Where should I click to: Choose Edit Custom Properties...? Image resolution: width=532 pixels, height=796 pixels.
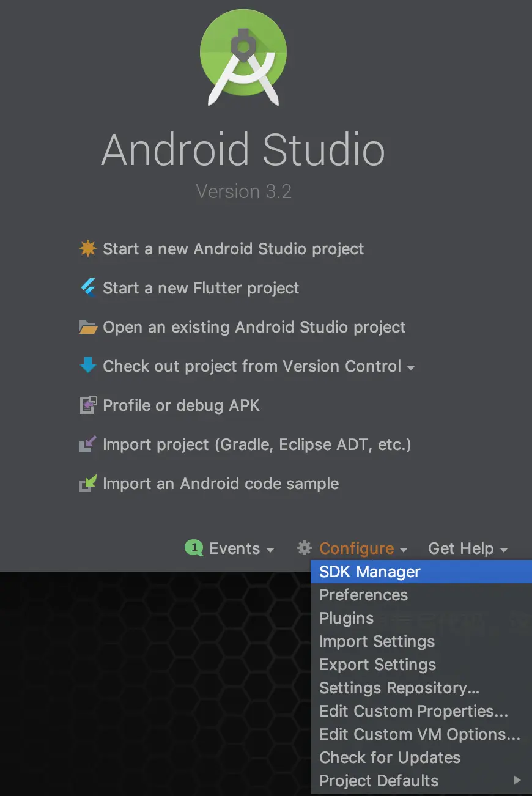click(x=421, y=711)
